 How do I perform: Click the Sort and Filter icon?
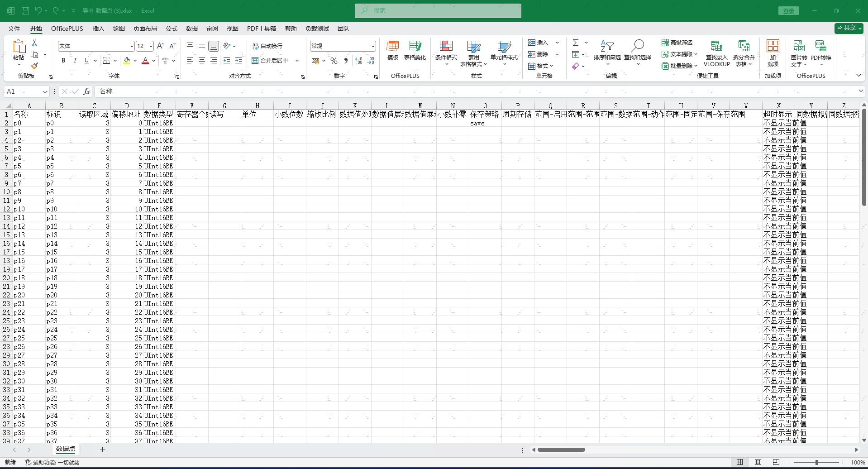coord(607,46)
